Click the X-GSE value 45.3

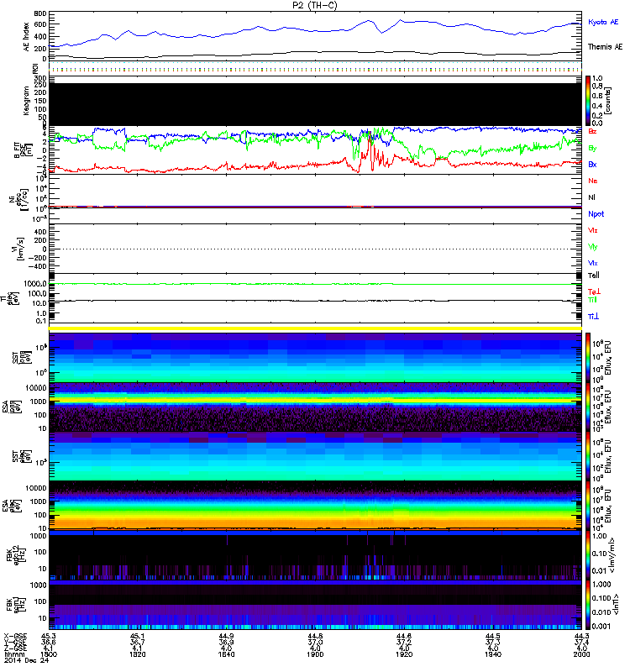click(x=49, y=637)
